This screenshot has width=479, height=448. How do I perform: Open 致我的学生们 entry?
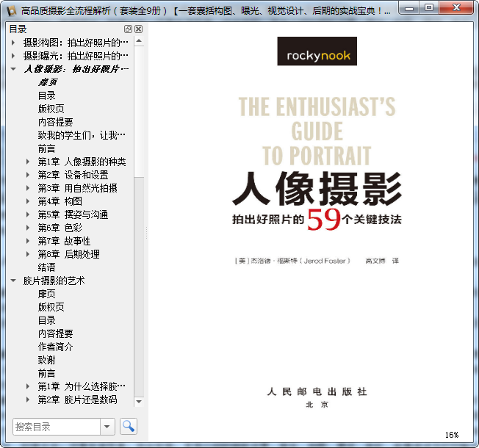82,135
